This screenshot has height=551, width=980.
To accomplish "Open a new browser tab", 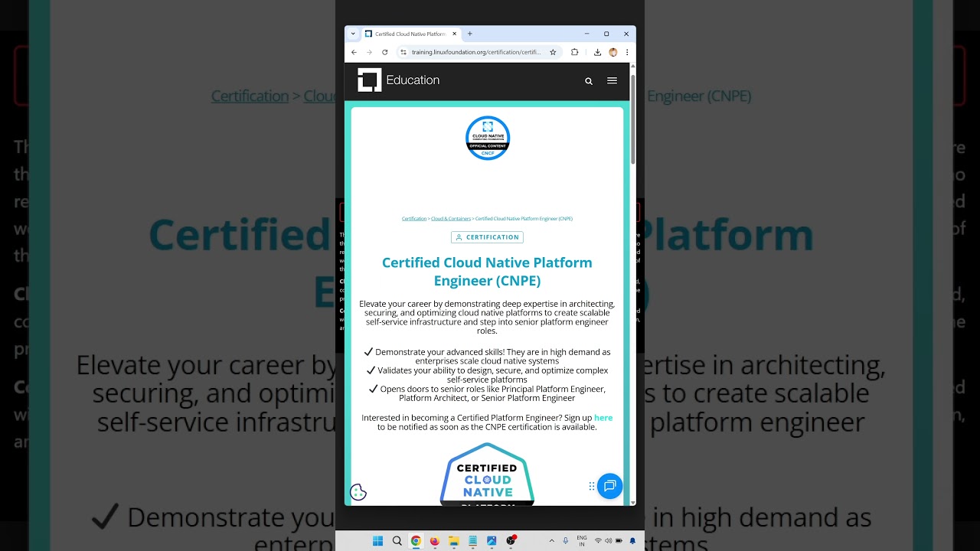I will tap(470, 34).
